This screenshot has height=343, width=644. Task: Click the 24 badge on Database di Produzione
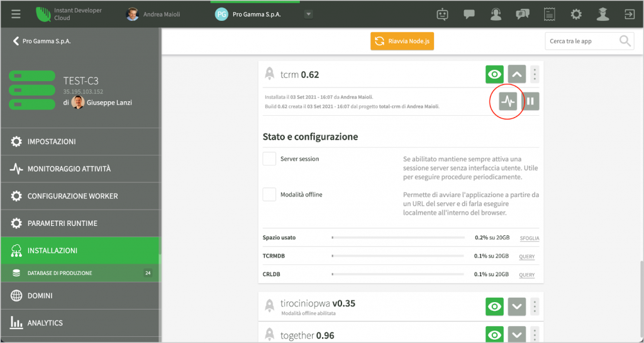(x=148, y=273)
